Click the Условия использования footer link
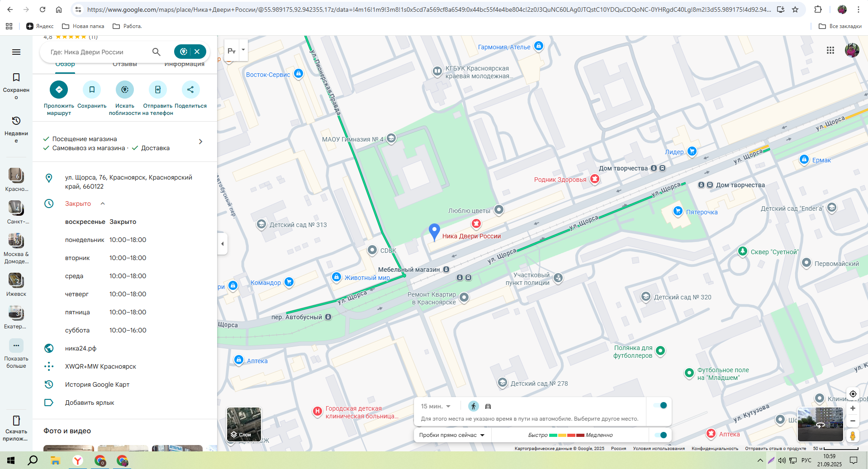868x469 pixels. point(659,449)
